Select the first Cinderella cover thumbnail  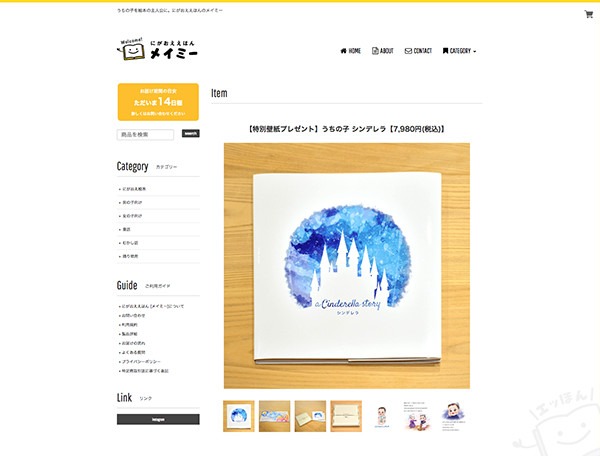(x=239, y=416)
